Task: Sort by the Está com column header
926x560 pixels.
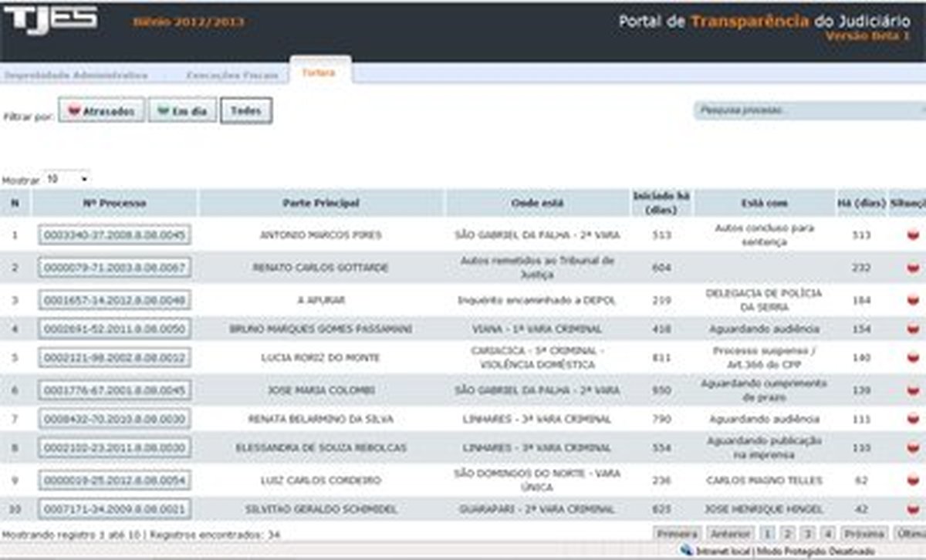Action: 764,203
